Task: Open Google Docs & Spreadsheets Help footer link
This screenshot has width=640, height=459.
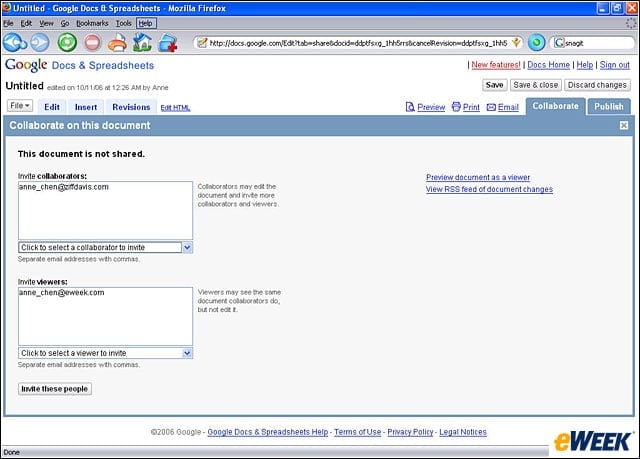Action: (x=268, y=432)
